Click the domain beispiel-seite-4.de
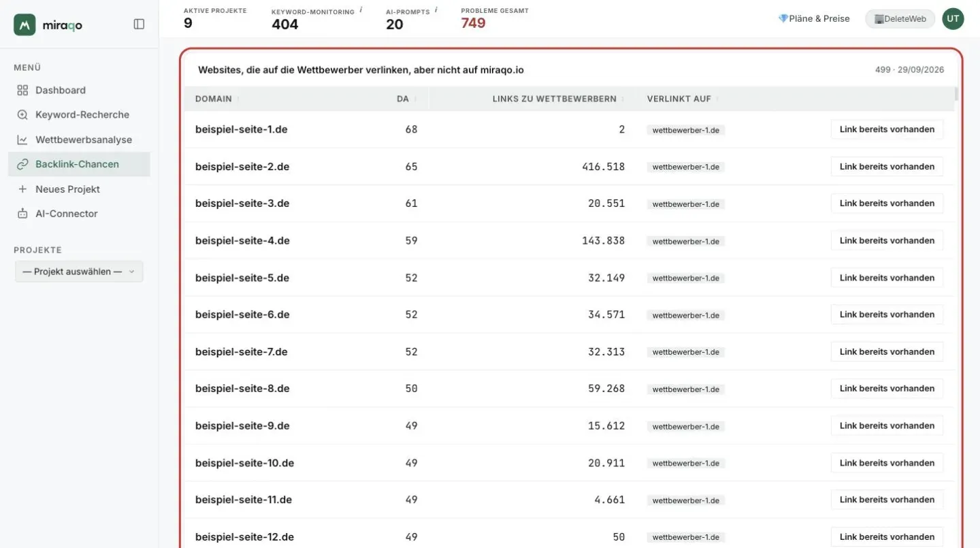Screen dimensions: 980x548 pyautogui.click(x=242, y=240)
